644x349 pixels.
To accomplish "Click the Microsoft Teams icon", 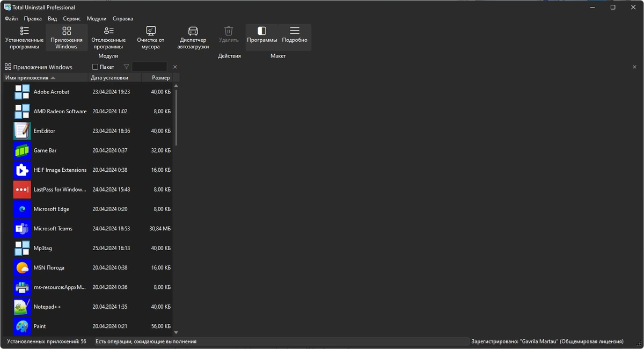I will [22, 229].
